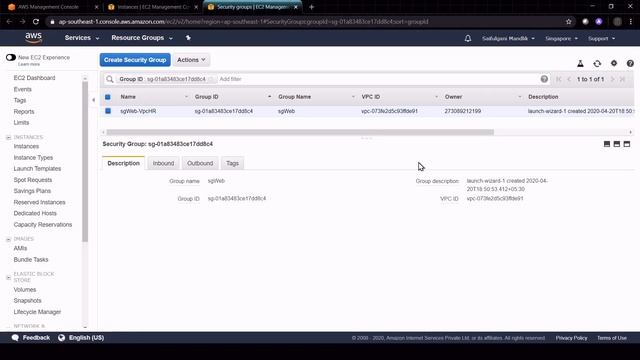The height and width of the screenshot is (360, 640).
Task: Go back in browser history
Action: tap(9, 22)
